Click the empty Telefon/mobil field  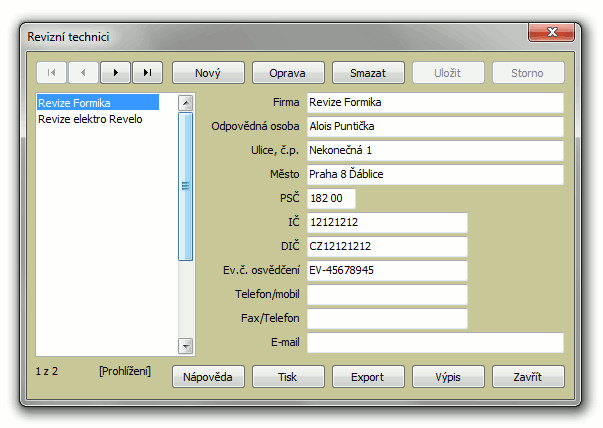pyautogui.click(x=387, y=294)
